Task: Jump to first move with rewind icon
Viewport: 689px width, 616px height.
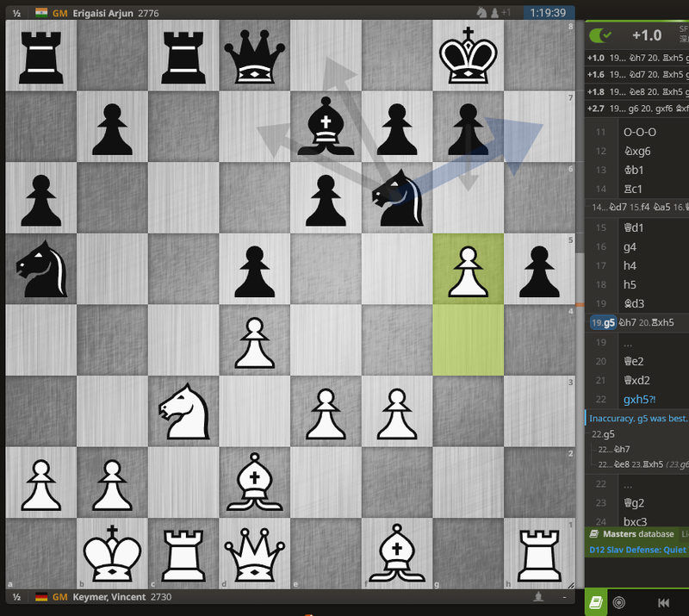Action: click(663, 603)
